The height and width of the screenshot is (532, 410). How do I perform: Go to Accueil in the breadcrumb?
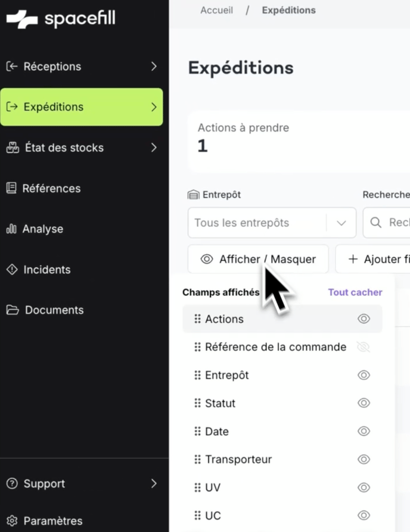click(x=217, y=10)
